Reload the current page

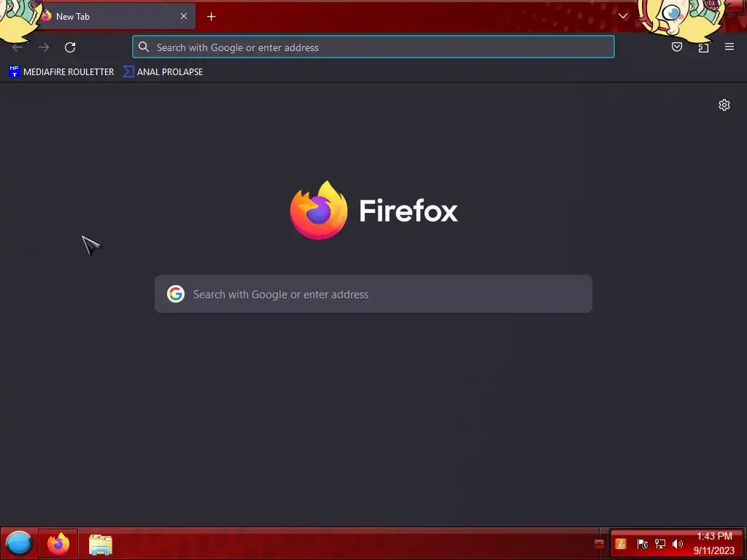(x=70, y=47)
